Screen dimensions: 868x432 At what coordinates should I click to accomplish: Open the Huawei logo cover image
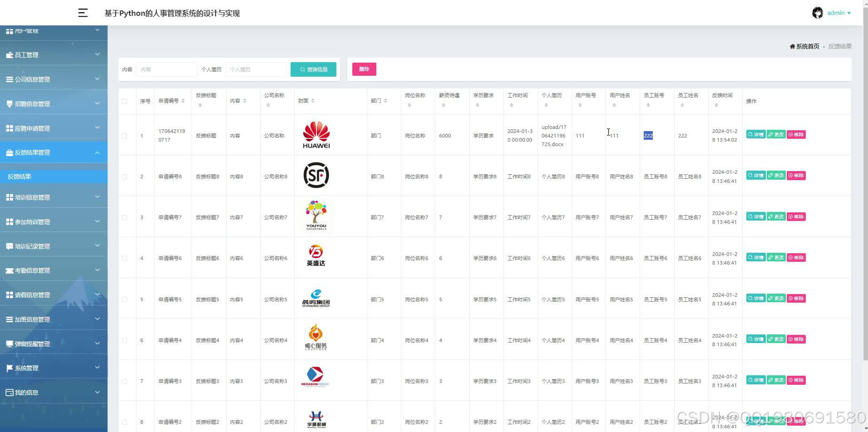(x=316, y=135)
